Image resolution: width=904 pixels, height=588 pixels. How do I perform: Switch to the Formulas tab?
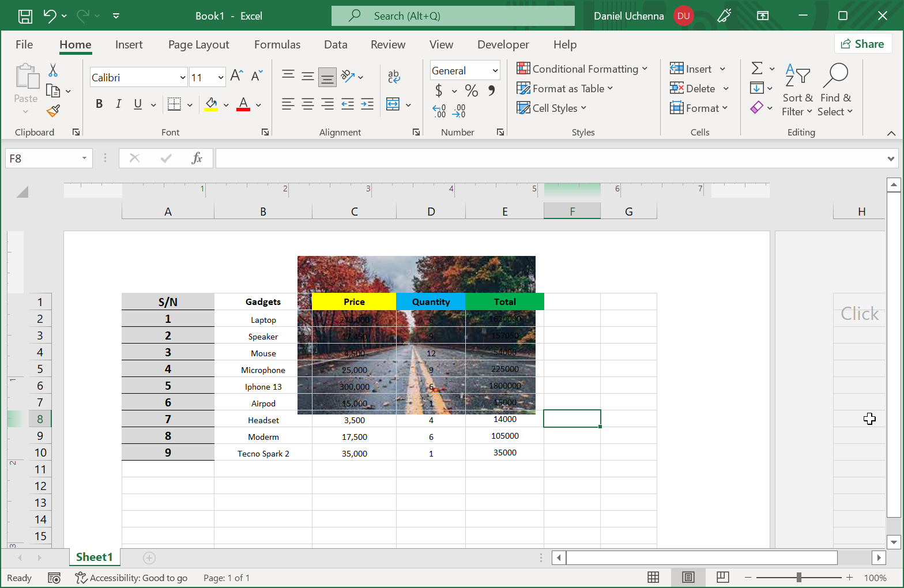277,44
